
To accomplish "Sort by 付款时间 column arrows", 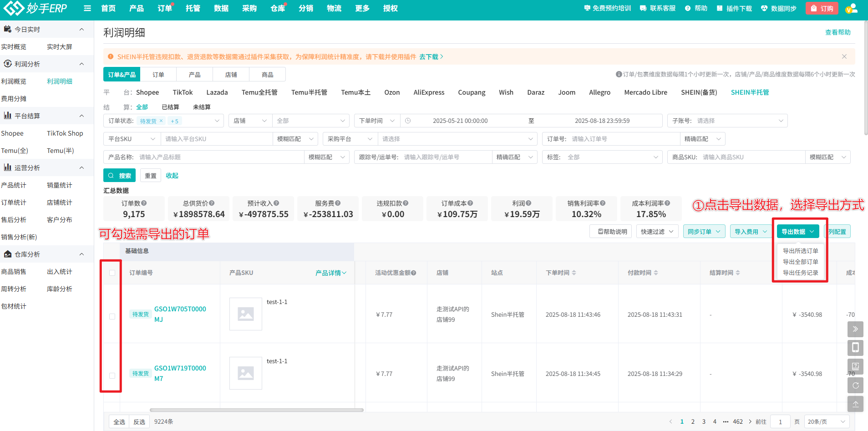I will 656,273.
